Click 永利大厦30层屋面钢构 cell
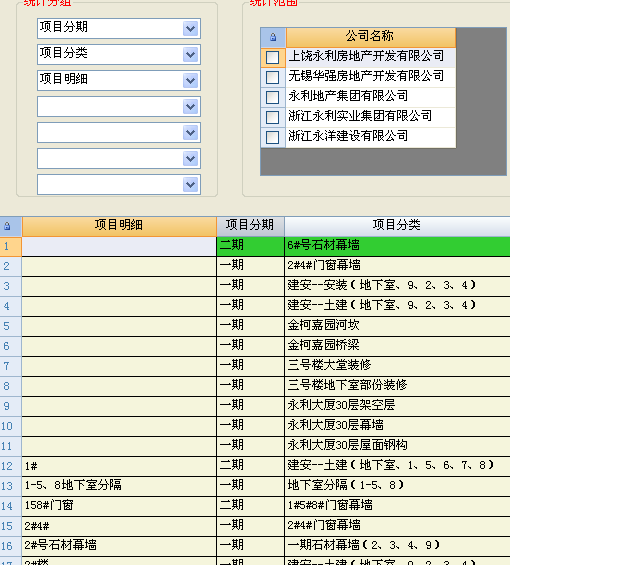 click(x=397, y=447)
